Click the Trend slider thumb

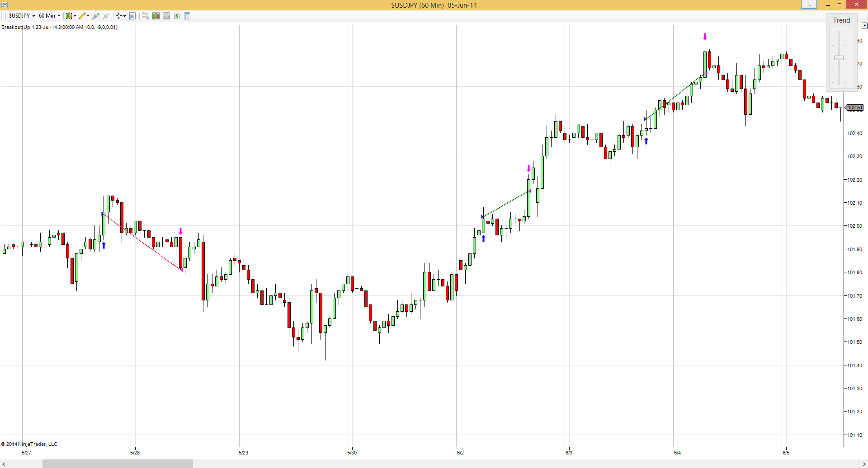839,58
